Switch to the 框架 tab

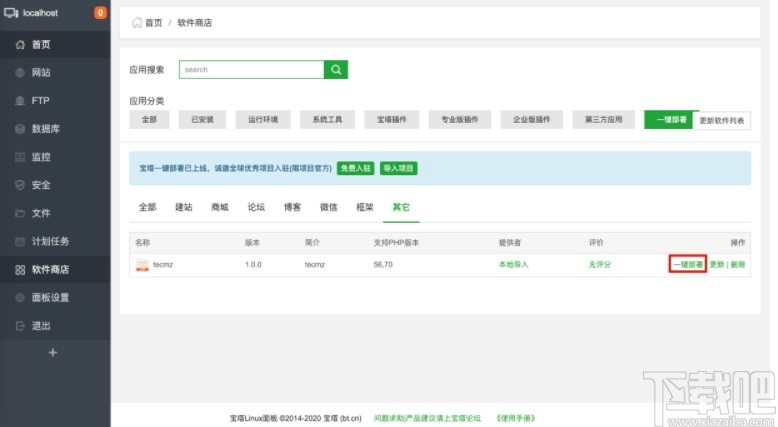click(x=365, y=207)
